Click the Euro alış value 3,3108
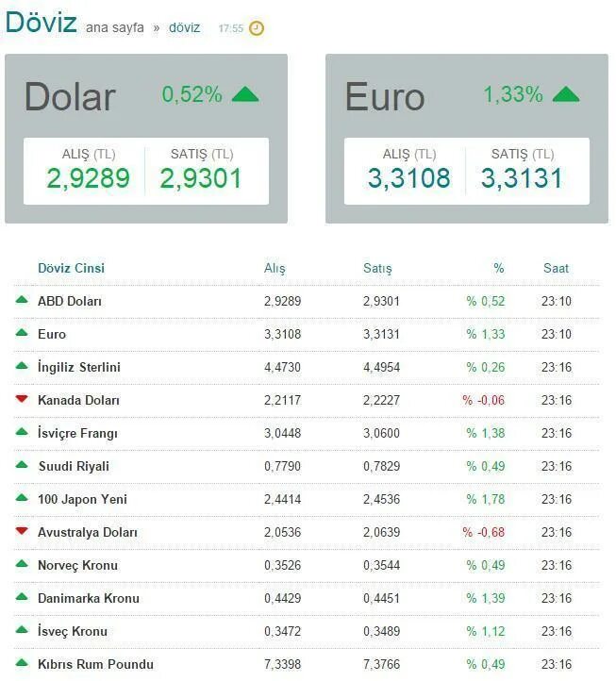This screenshot has width=616, height=681. click(x=408, y=178)
